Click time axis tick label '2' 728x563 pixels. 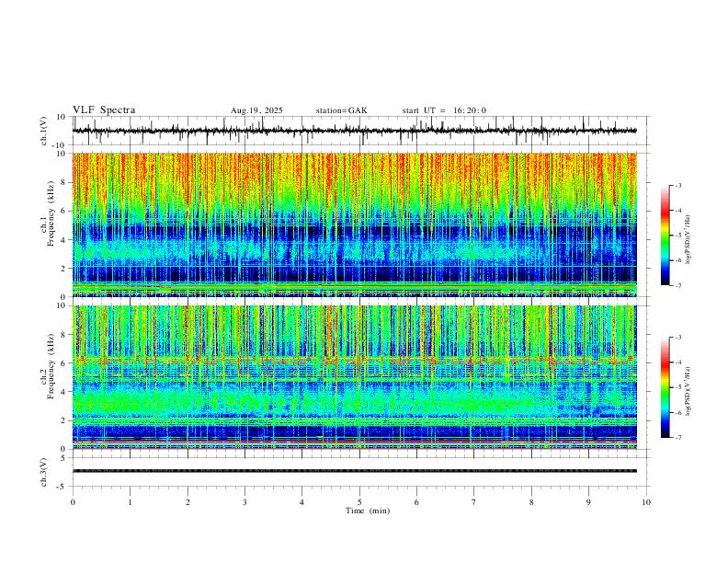(188, 502)
